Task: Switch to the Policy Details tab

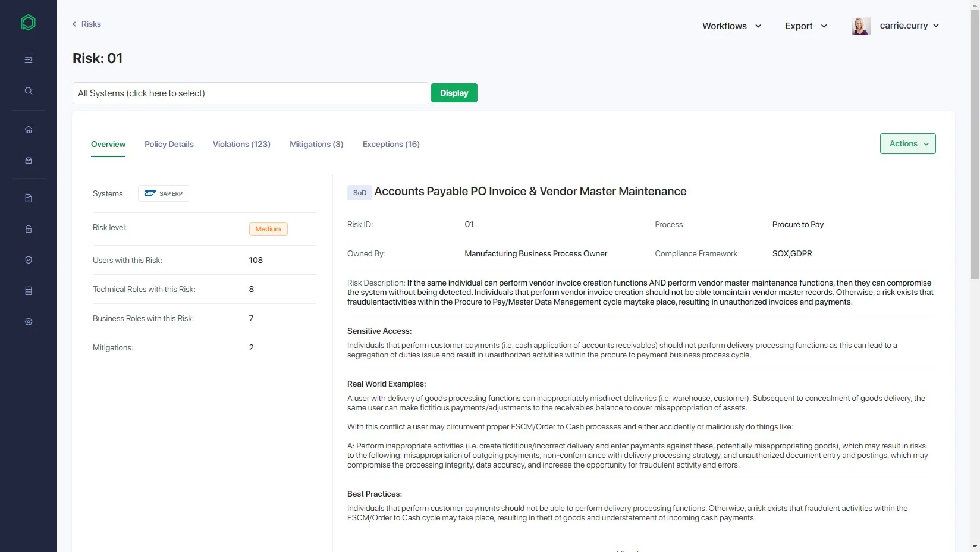Action: coord(169,145)
